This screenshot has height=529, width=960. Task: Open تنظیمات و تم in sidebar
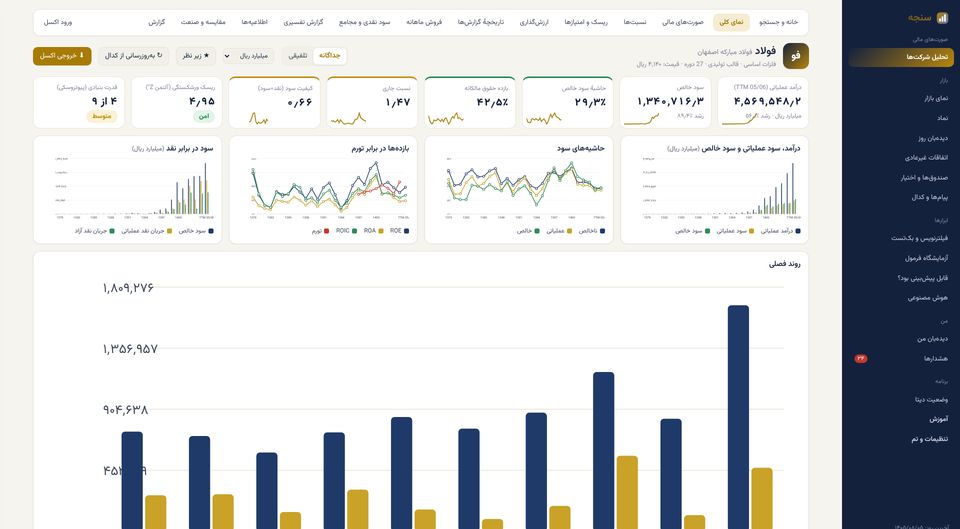coord(901,439)
